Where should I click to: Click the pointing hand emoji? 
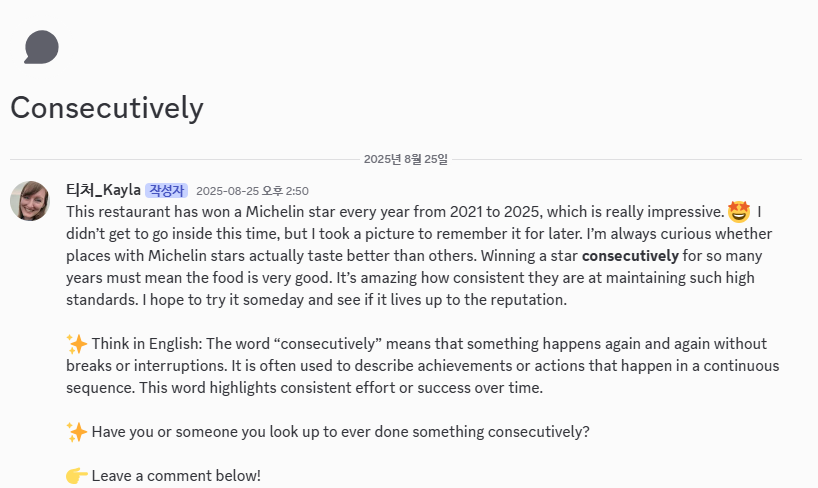(x=77, y=476)
